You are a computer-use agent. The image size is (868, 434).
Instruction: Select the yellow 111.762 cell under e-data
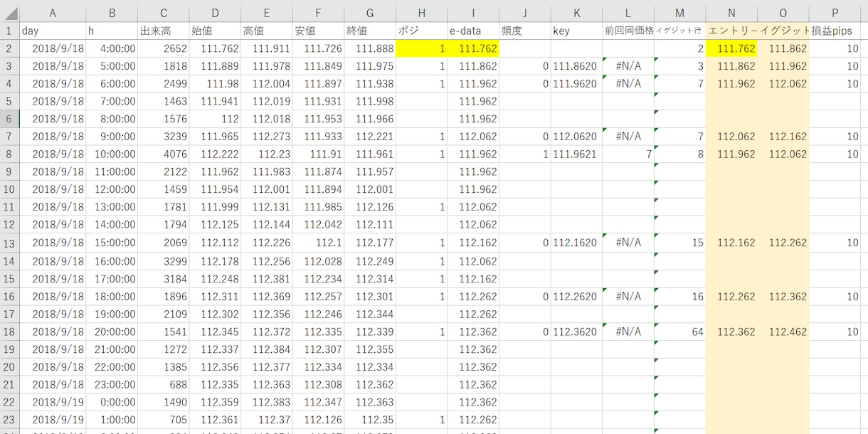pyautogui.click(x=473, y=48)
